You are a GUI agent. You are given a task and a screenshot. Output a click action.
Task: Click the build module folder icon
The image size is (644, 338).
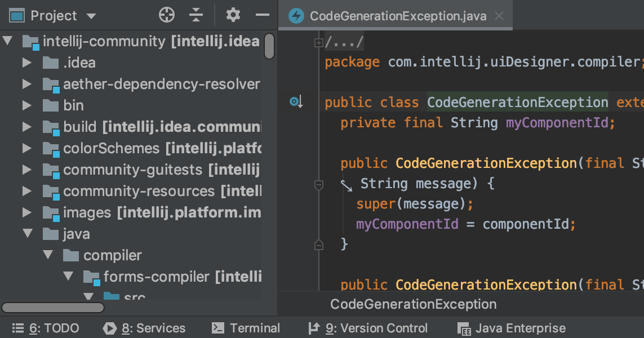pyautogui.click(x=51, y=128)
